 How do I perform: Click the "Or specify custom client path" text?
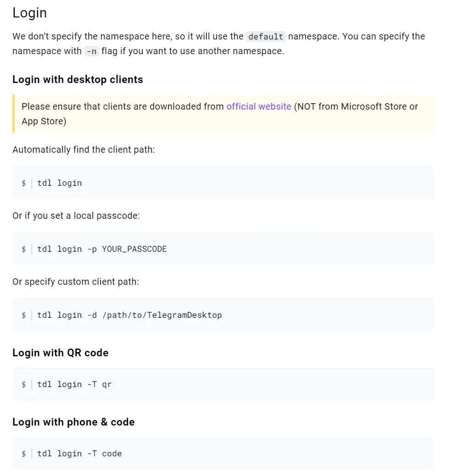[76, 282]
